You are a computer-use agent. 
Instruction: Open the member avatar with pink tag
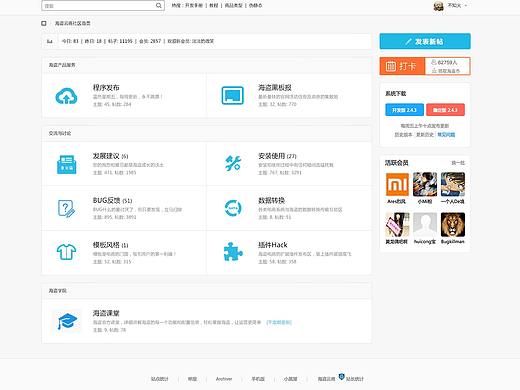coord(397,225)
